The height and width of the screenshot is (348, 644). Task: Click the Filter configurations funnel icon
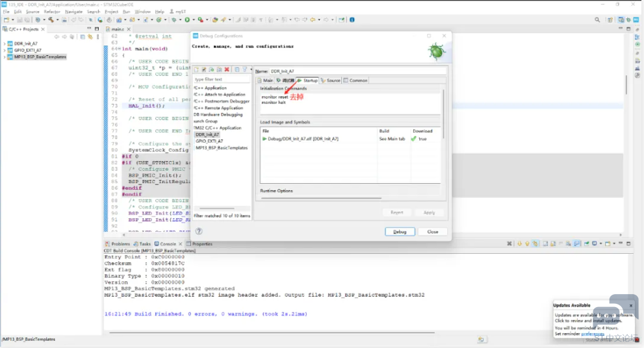pos(245,69)
